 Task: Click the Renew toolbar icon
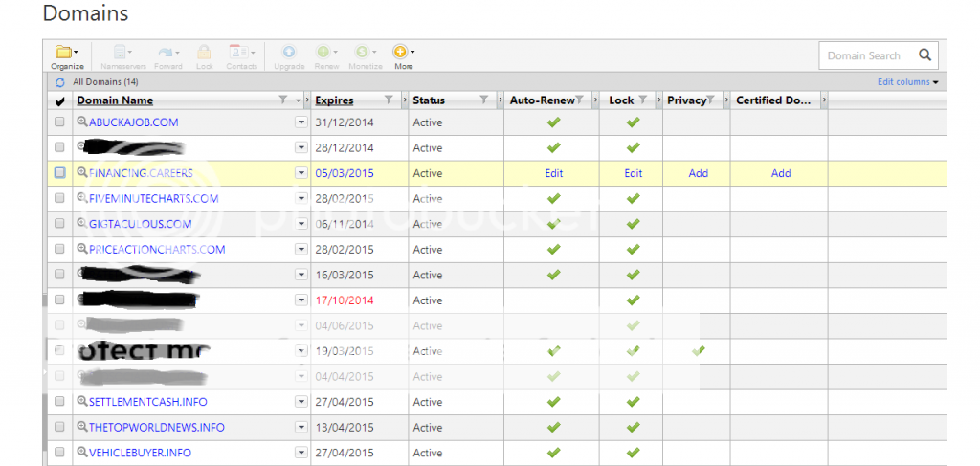click(327, 56)
